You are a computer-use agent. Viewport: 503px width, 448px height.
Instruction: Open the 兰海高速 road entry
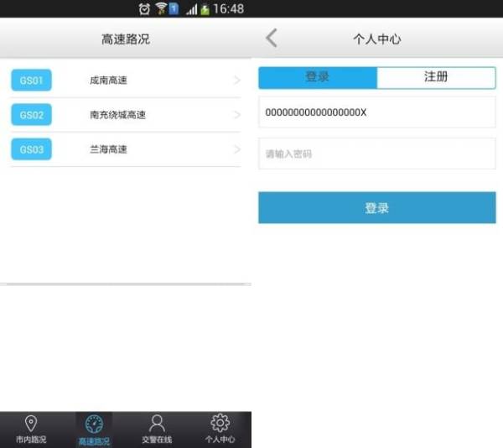pyautogui.click(x=126, y=149)
